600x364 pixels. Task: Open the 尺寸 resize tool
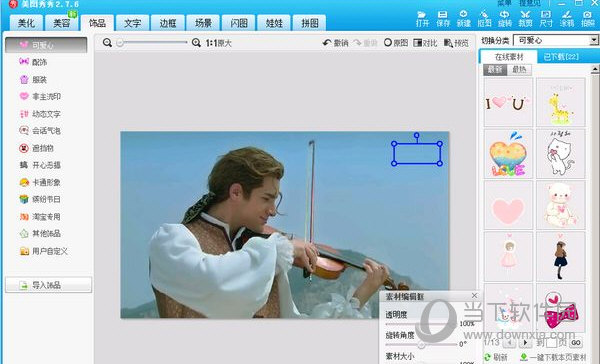click(546, 19)
